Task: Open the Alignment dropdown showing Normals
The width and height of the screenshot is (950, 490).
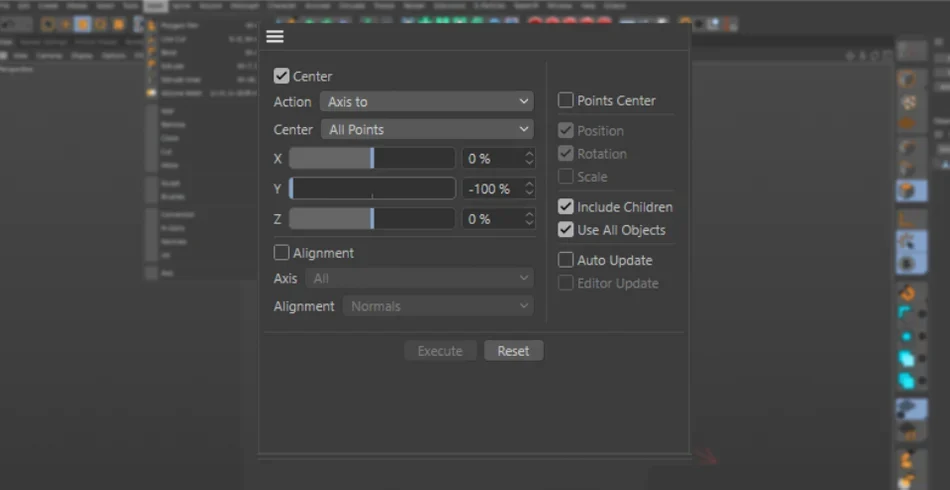Action: point(438,306)
